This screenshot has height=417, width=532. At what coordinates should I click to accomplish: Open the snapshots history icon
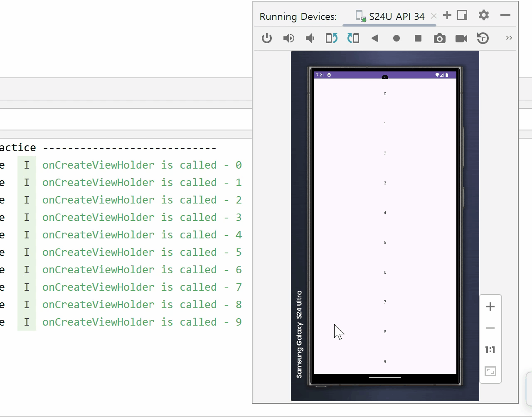point(483,38)
